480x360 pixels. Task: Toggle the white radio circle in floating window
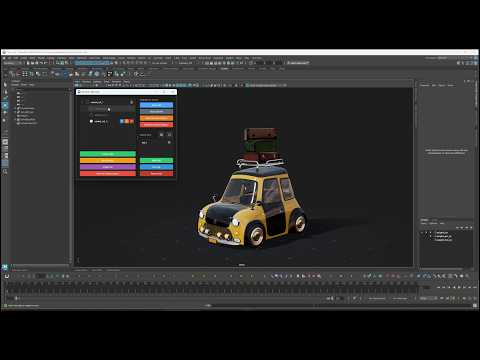(91, 121)
